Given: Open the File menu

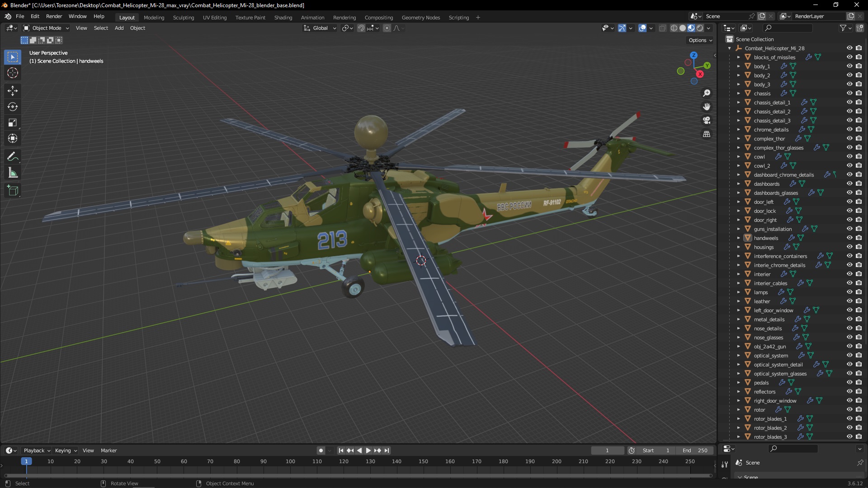Looking at the screenshot, I should [20, 16].
